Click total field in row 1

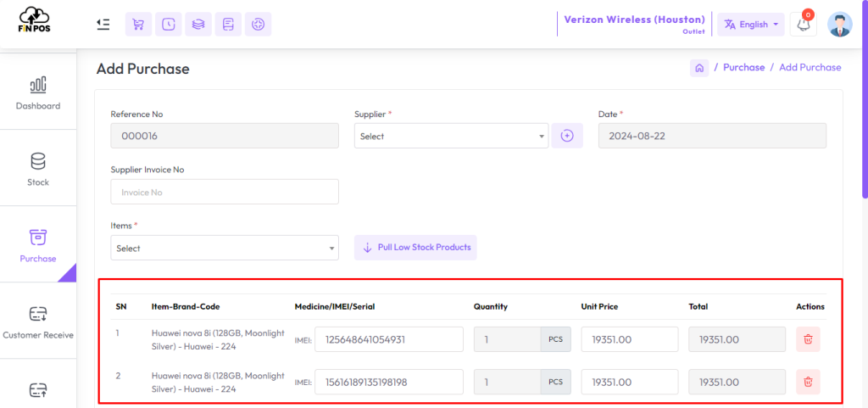point(737,339)
